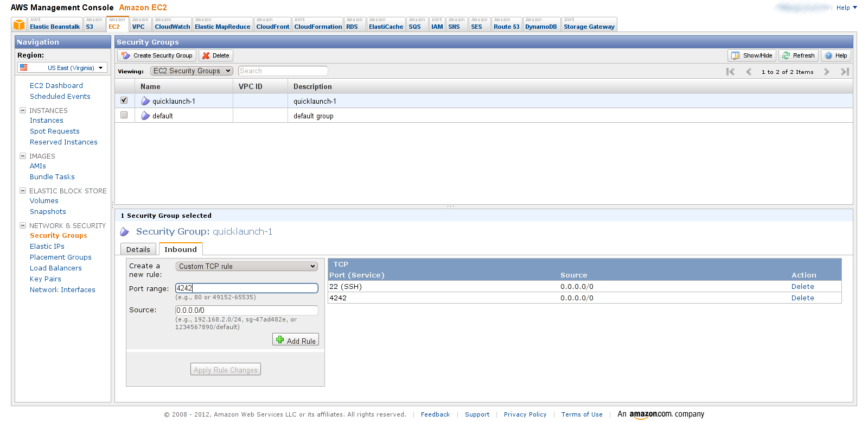Open the Region US East dropdown

pos(62,68)
